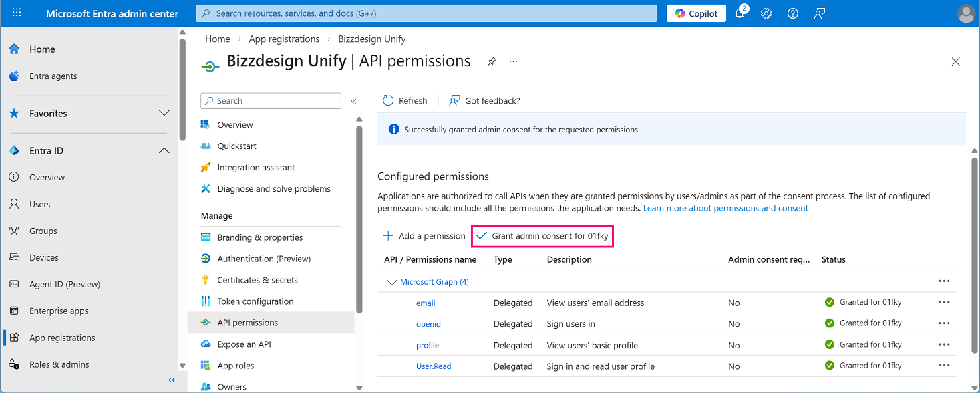Open the Learn more about permissions link
This screenshot has height=393, width=980.
(725, 208)
